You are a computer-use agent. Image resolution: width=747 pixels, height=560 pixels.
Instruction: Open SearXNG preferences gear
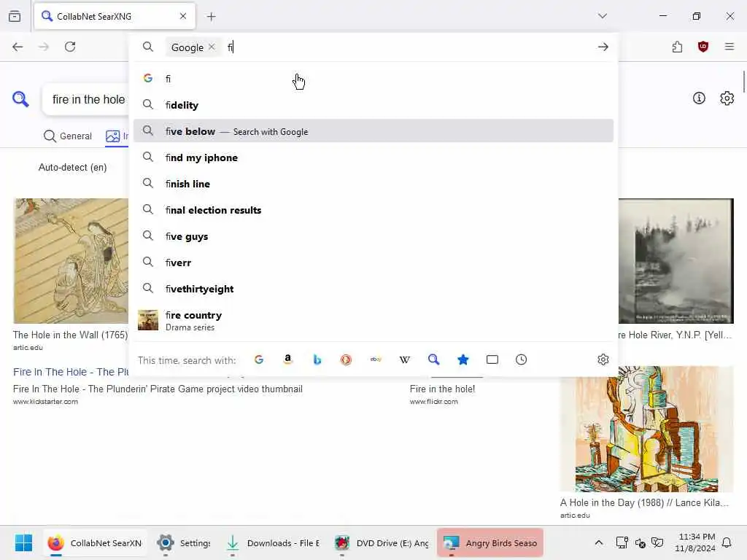pyautogui.click(x=727, y=98)
